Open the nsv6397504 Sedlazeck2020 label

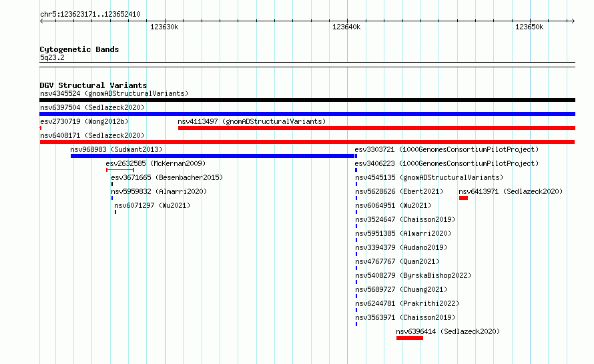[x=92, y=107]
